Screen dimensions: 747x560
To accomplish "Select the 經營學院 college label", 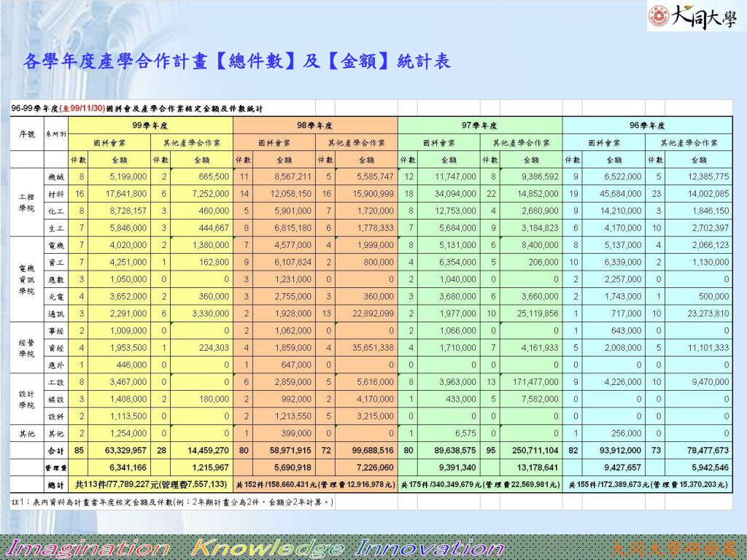I will [27, 348].
